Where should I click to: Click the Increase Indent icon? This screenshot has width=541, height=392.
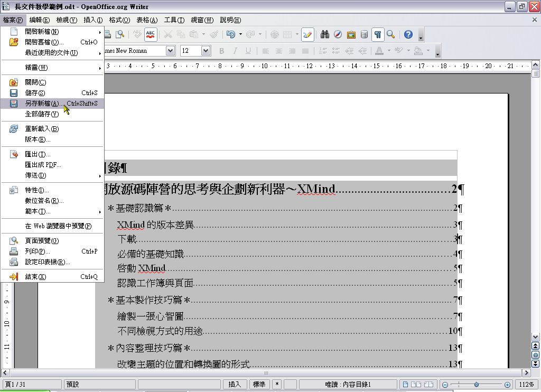pyautogui.click(x=362, y=51)
